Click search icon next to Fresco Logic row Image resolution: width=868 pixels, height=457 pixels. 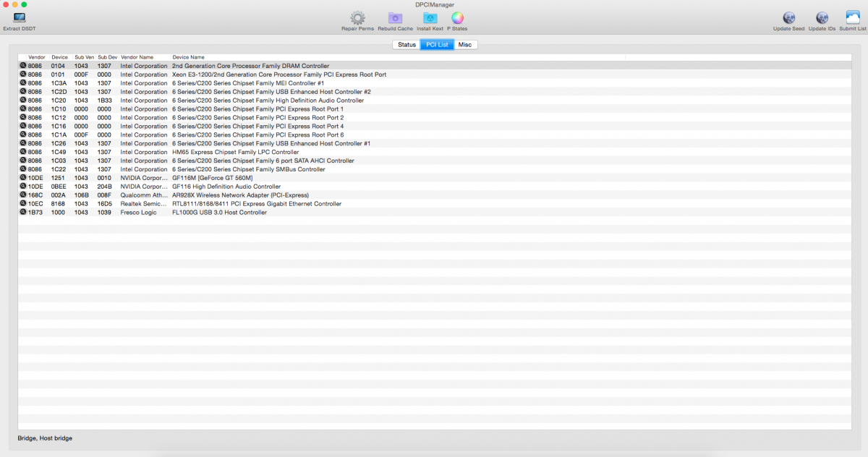(23, 213)
